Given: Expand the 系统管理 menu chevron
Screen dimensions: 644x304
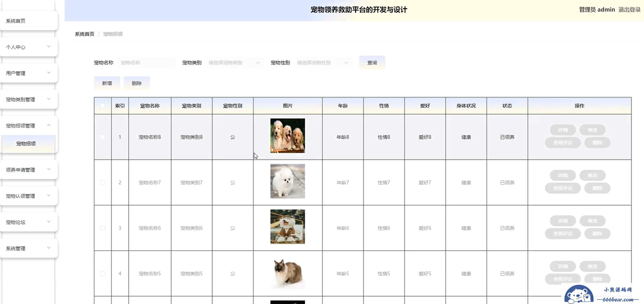Looking at the screenshot, I should [49, 248].
